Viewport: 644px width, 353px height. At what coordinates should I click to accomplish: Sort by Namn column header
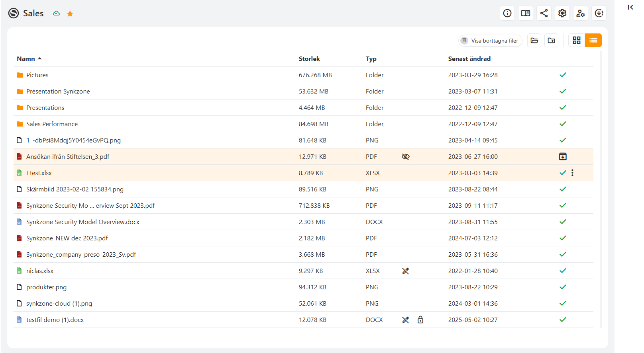pyautogui.click(x=29, y=59)
